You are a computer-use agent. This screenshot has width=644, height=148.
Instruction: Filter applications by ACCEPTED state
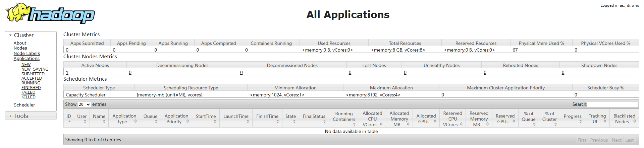click(x=32, y=78)
